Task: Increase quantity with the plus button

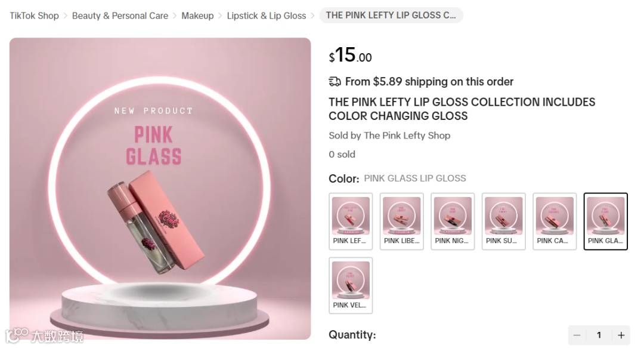Action: click(621, 335)
